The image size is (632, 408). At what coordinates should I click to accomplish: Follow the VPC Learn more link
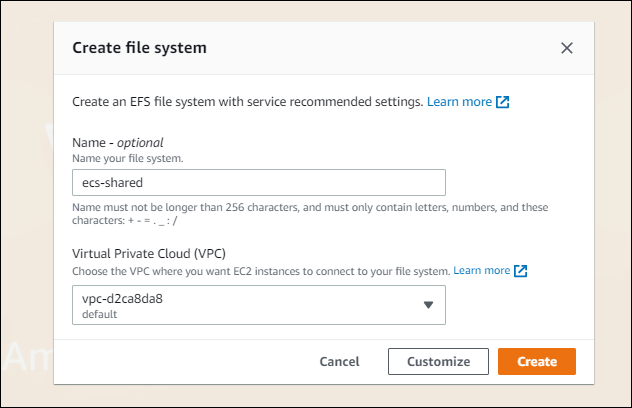(x=482, y=271)
